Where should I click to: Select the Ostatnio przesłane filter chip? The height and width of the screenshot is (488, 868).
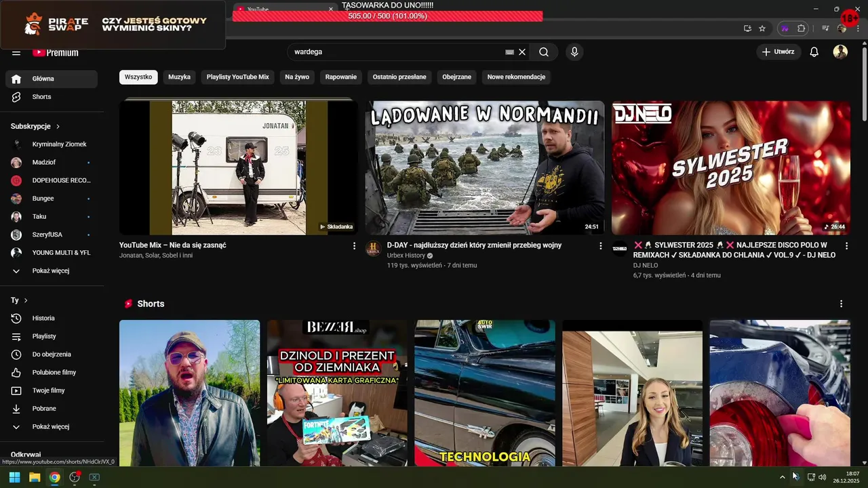(399, 77)
